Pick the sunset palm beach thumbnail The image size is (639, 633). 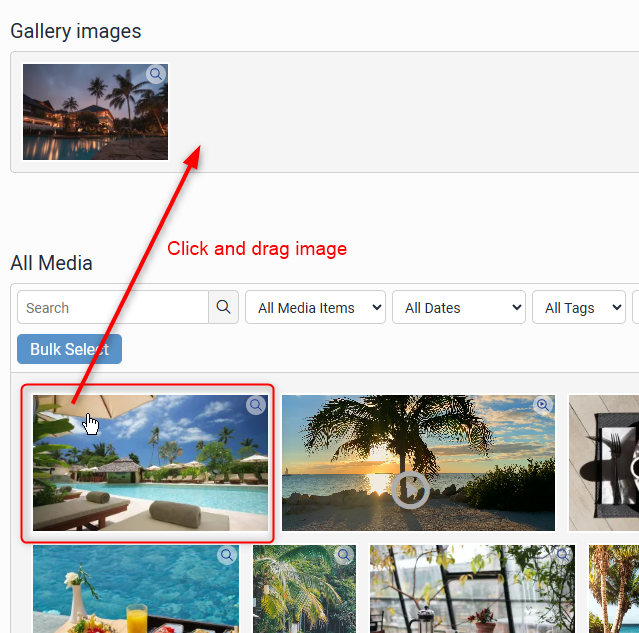(417, 462)
